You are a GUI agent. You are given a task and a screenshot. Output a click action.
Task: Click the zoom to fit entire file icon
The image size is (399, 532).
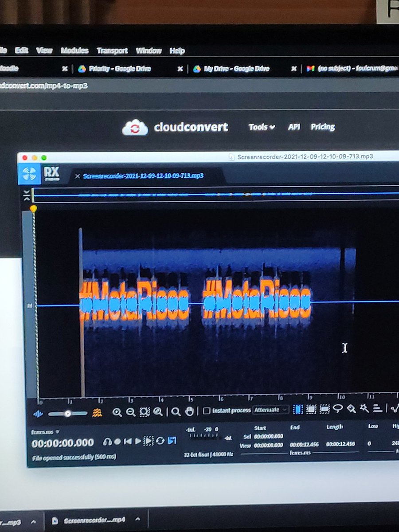point(158,412)
